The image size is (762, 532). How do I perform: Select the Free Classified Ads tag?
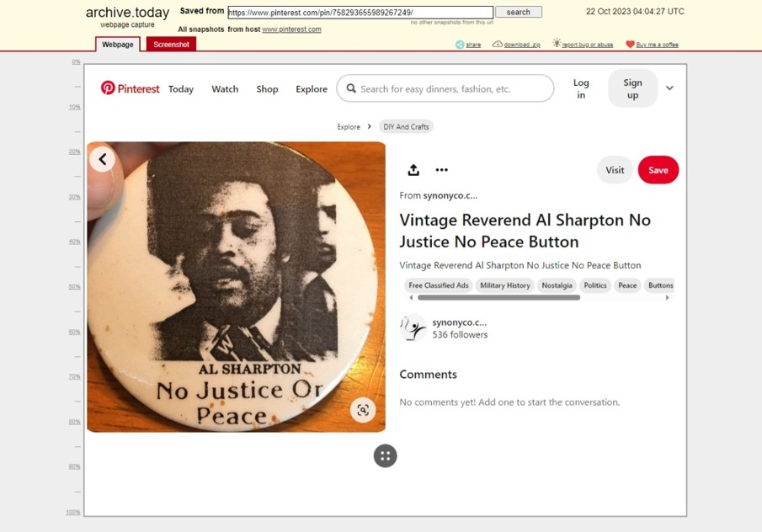point(439,285)
